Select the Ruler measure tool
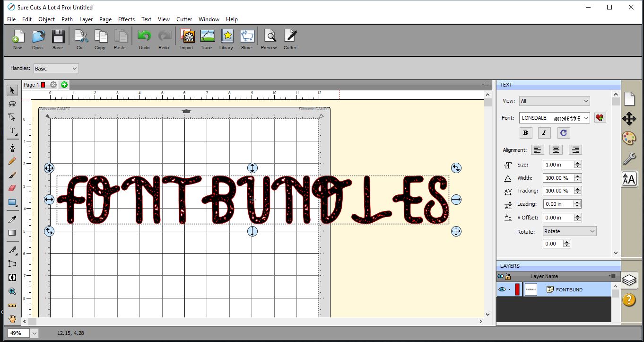This screenshot has height=342, width=644. coord(12,305)
